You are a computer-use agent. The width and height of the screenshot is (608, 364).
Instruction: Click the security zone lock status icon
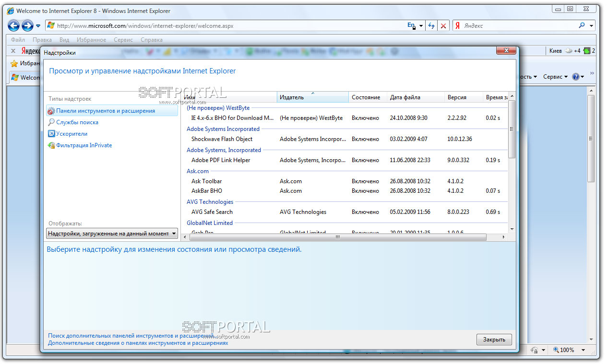(535, 351)
